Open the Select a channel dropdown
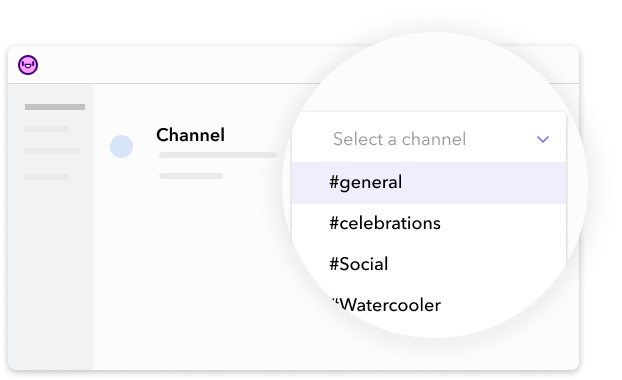The height and width of the screenshot is (380, 622). tap(429, 138)
